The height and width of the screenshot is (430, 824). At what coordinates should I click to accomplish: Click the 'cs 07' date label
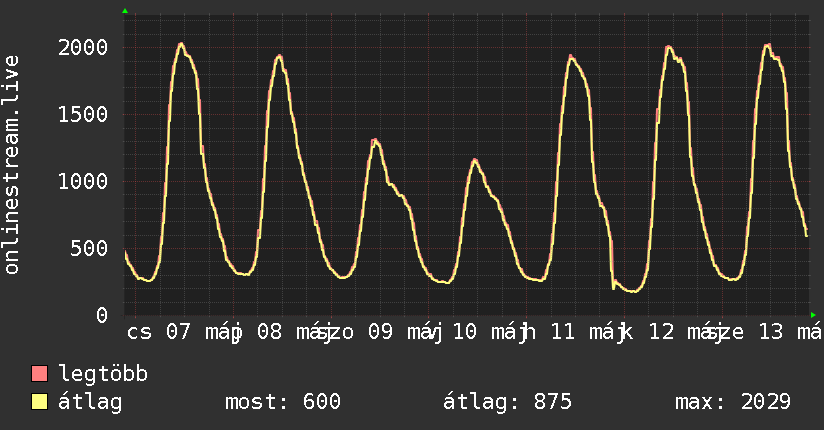coord(159,332)
